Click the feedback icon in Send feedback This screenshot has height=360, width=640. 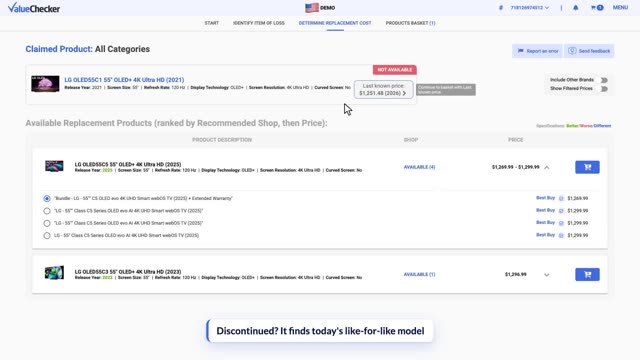[572, 51]
